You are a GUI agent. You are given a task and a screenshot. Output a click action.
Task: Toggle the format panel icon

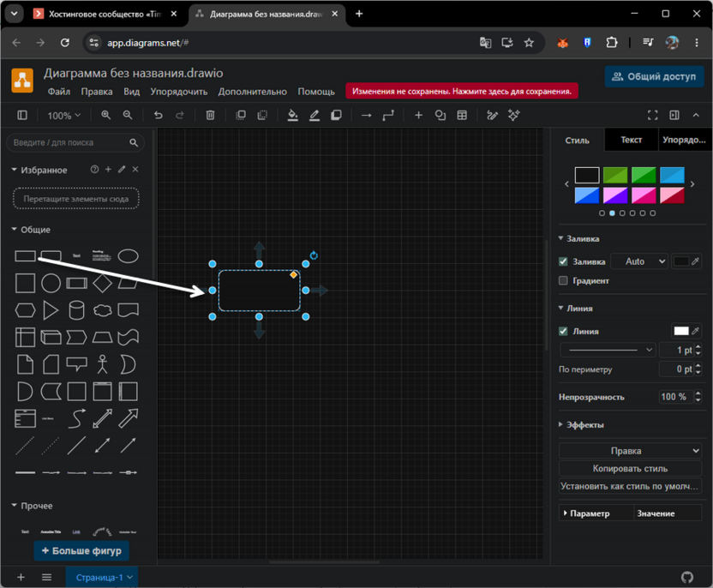point(674,116)
